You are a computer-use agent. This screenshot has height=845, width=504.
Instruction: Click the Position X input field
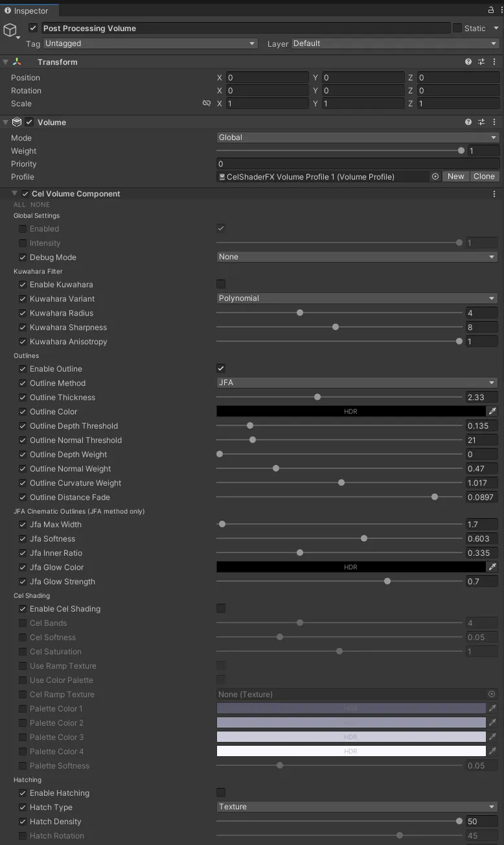pyautogui.click(x=267, y=78)
